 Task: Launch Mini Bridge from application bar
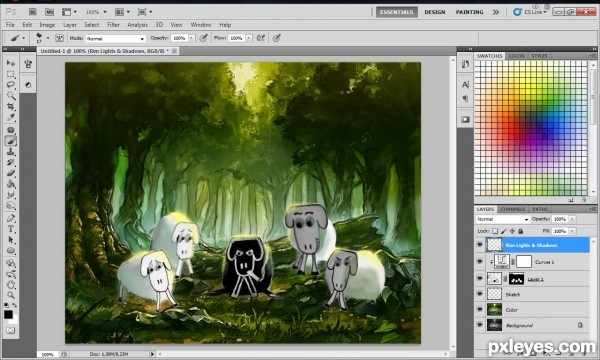(49, 12)
